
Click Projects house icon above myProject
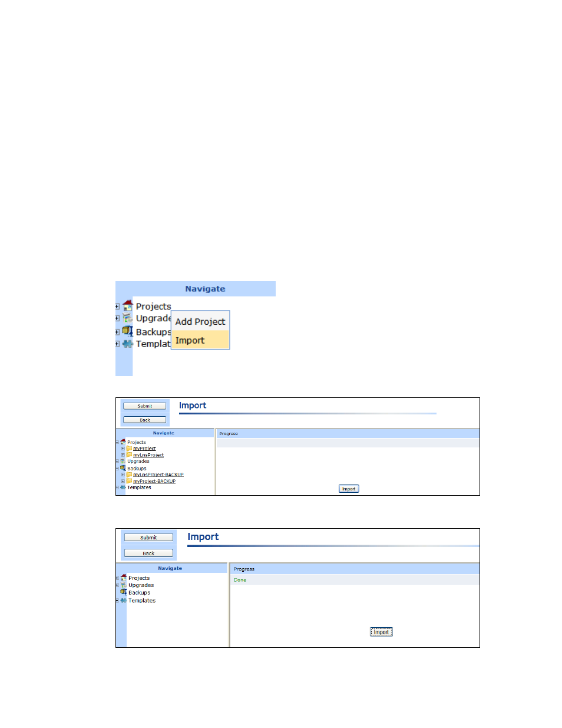pyautogui.click(x=123, y=442)
